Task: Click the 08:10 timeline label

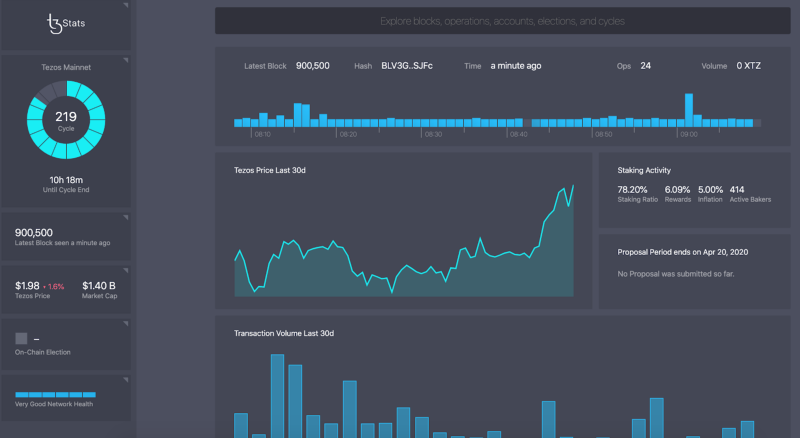Action: pyautogui.click(x=263, y=134)
